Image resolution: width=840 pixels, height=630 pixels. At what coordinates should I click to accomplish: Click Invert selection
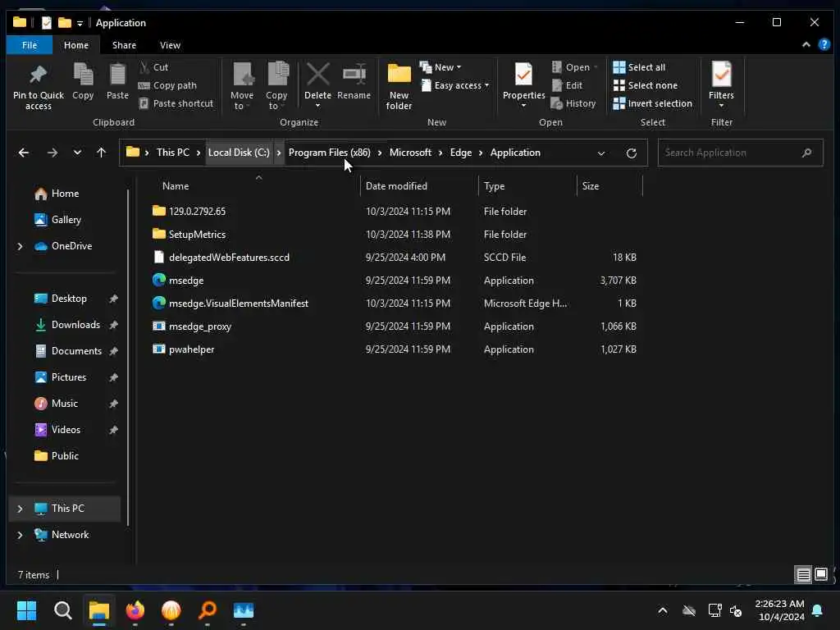(x=652, y=103)
